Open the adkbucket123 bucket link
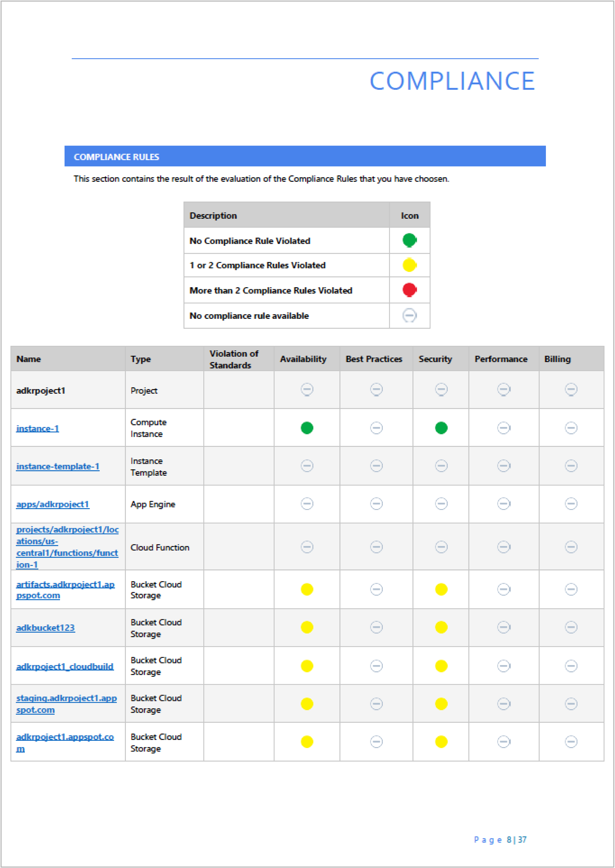This screenshot has height=868, width=615. tap(45, 627)
